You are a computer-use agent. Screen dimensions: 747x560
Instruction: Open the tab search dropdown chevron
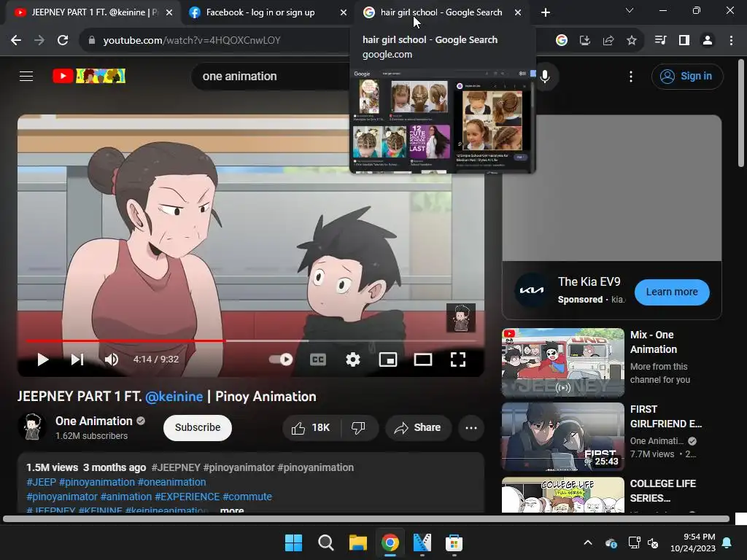coord(630,10)
